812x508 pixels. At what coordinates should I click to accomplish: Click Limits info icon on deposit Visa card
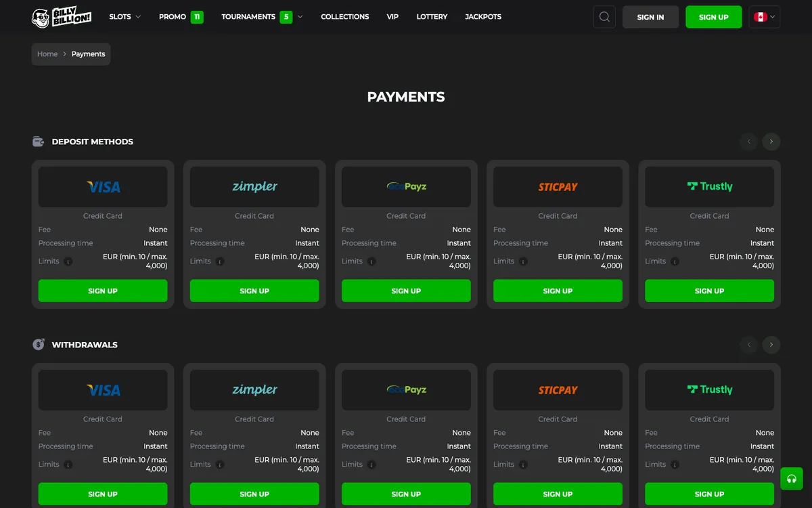[68, 261]
